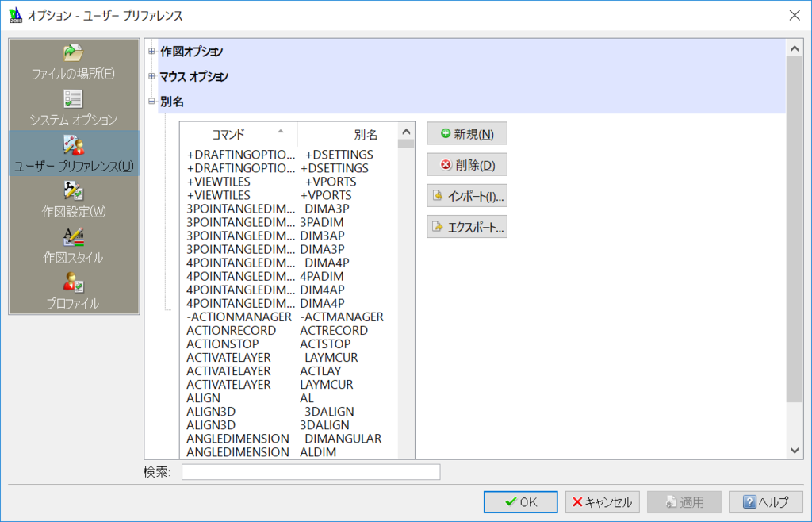Click the エクスポート... button
Image resolution: width=812 pixels, height=522 pixels.
466,227
